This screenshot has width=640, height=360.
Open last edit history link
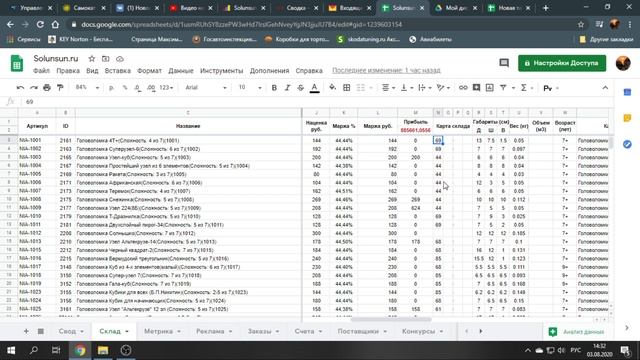point(386,71)
